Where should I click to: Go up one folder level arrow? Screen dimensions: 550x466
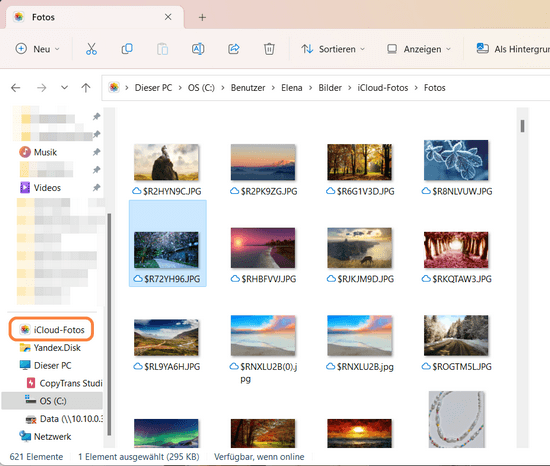[86, 88]
